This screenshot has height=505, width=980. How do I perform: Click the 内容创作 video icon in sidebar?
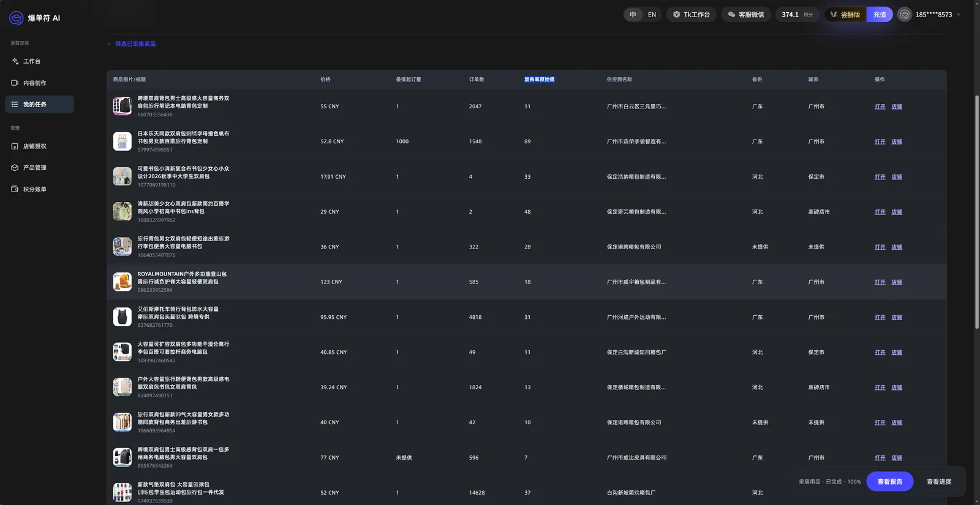[15, 83]
